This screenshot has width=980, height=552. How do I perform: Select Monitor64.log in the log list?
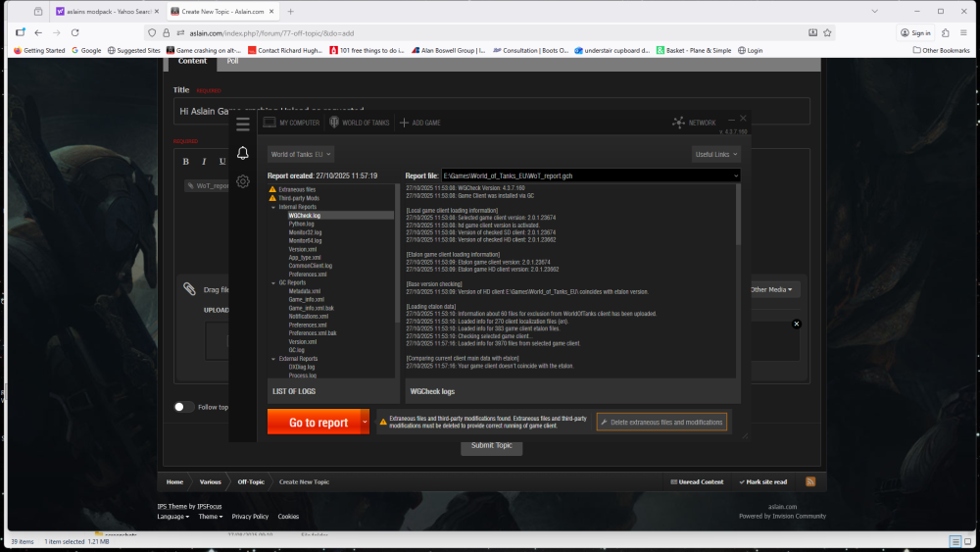tap(305, 240)
